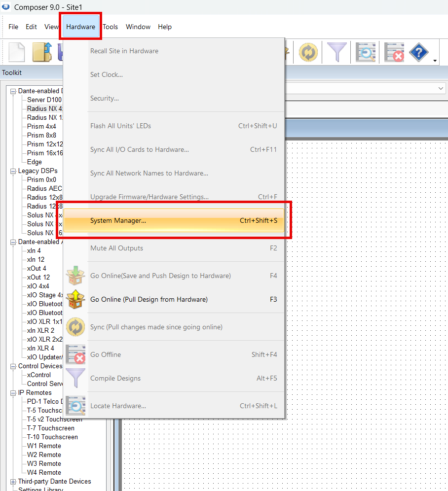Click the Composer app icon in title bar
The width and height of the screenshot is (448, 491).
[5, 6]
